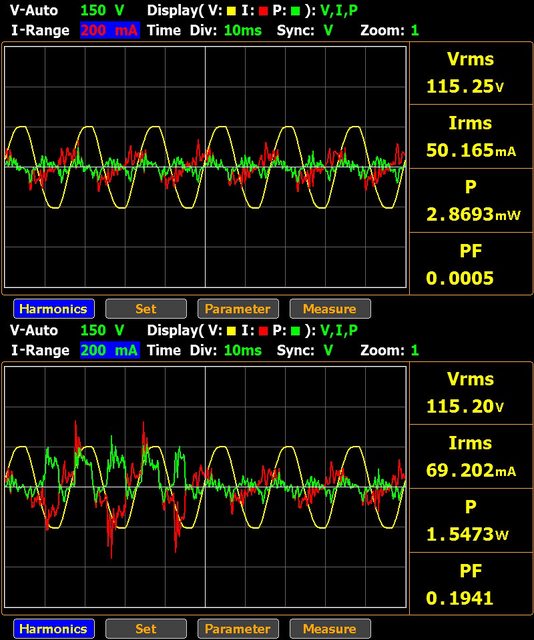Click the bottom green power color swatch

coord(295,331)
